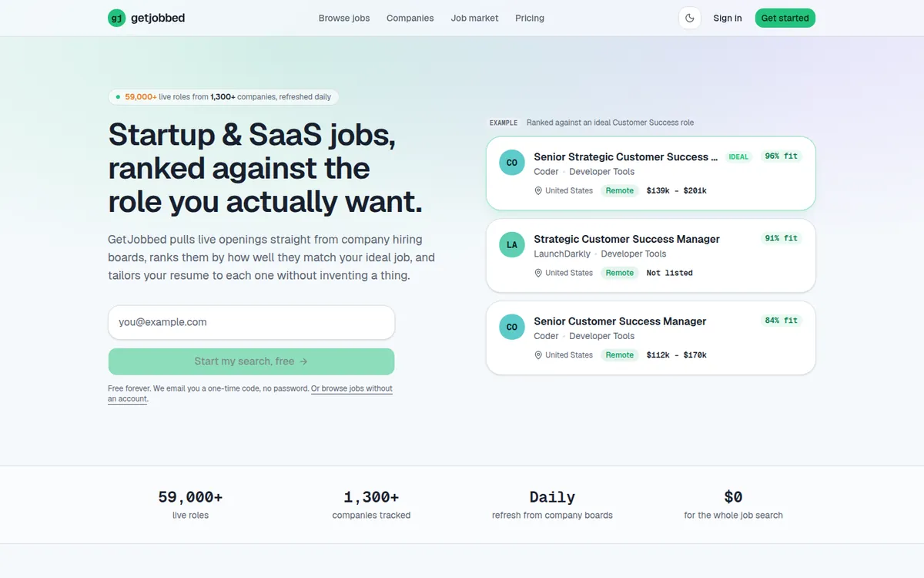Viewport: 924px width, 578px height.
Task: Open the Companies nav item
Action: pos(410,18)
